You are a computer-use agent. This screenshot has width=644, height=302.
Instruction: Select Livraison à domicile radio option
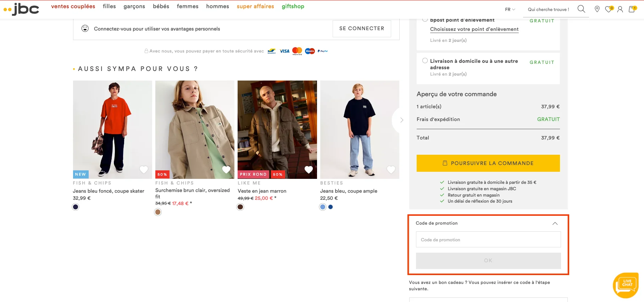pyautogui.click(x=425, y=61)
